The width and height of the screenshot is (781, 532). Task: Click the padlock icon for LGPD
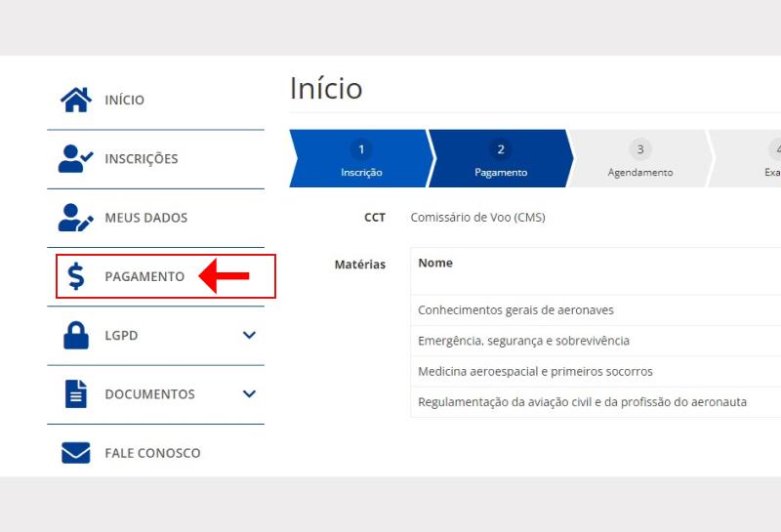point(76,336)
